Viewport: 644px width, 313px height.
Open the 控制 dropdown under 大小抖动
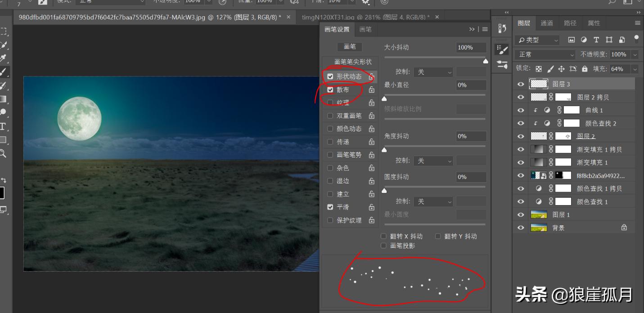433,72
